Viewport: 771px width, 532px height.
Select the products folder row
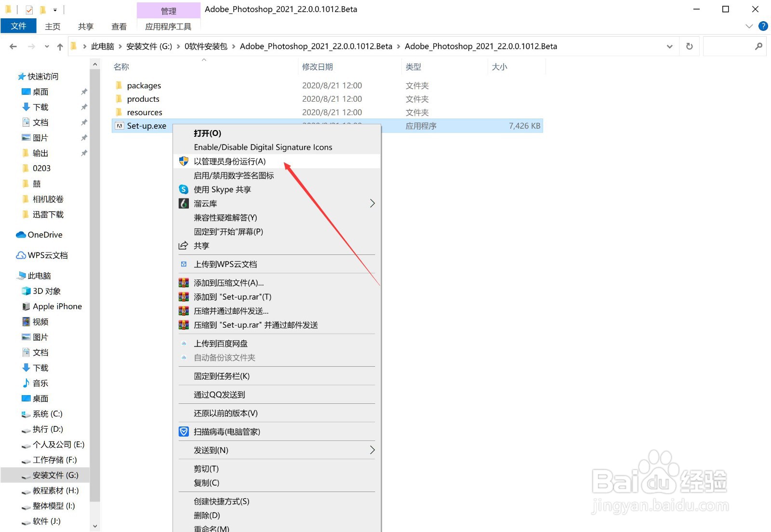327,99
